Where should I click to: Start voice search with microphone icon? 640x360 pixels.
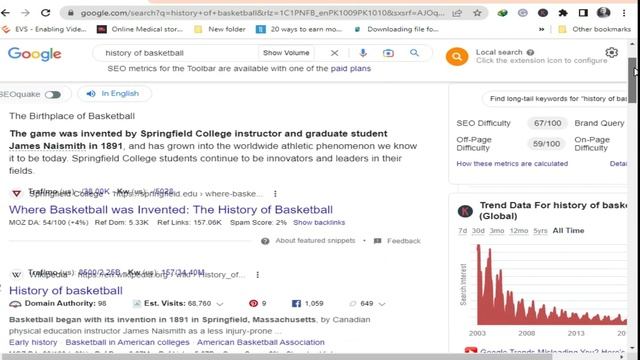(x=363, y=53)
